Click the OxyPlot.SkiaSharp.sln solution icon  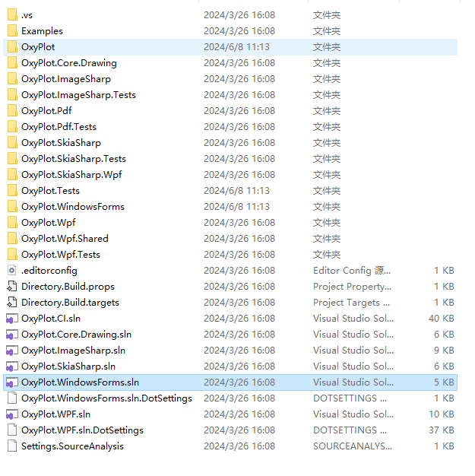pos(12,367)
